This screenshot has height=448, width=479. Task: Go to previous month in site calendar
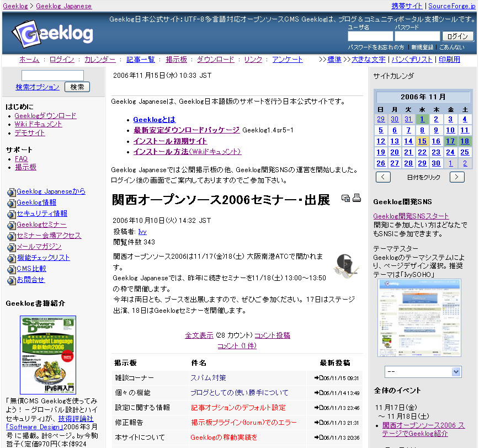tap(383, 177)
